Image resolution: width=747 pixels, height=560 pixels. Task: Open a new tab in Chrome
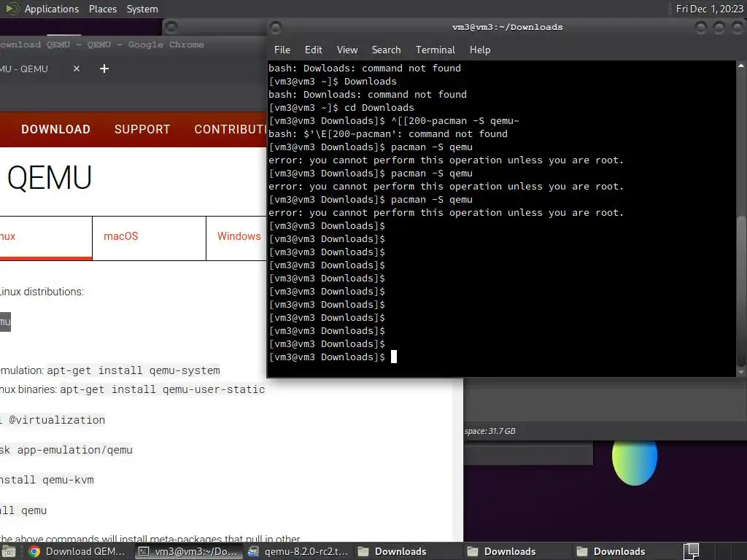click(104, 69)
